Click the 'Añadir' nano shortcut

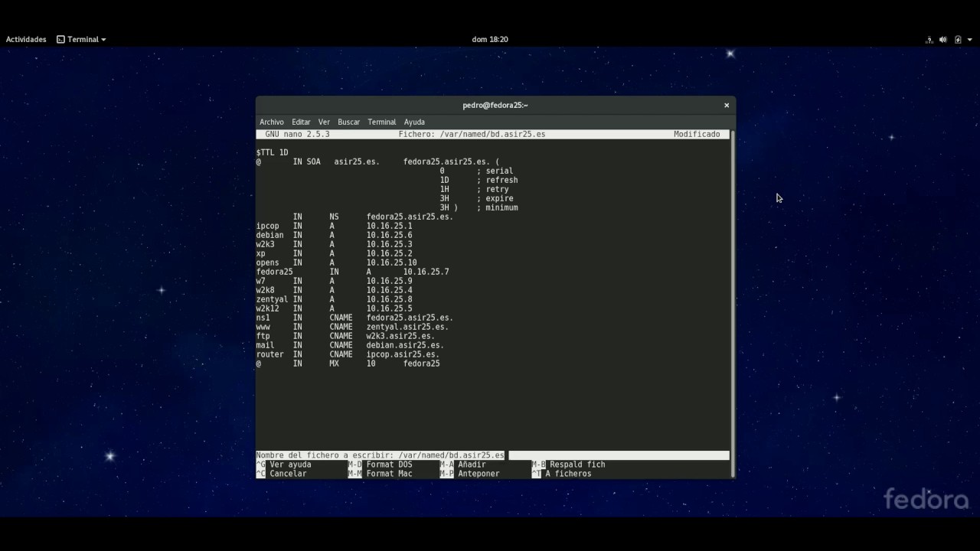[x=472, y=465]
